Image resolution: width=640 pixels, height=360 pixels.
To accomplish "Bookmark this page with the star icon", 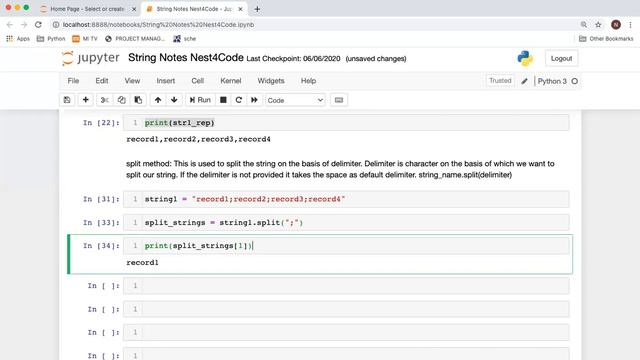I will pos(598,24).
